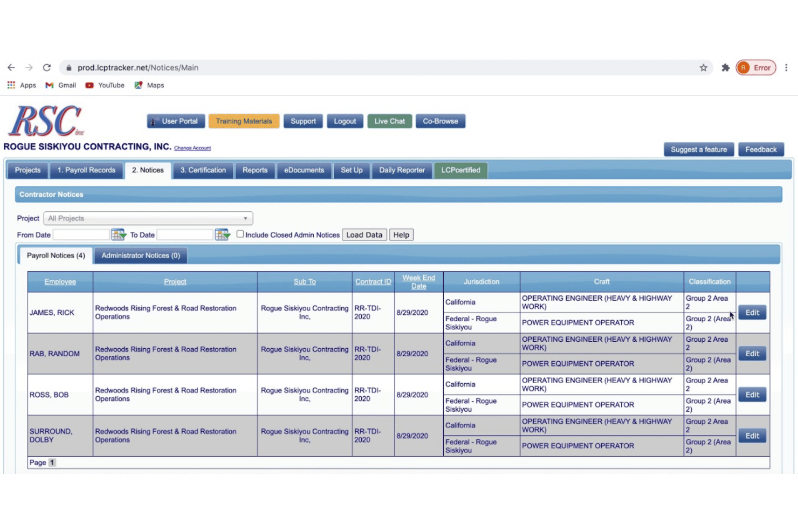Enable Include Closed Admin Notices checkbox
The image size is (798, 532).
(240, 234)
